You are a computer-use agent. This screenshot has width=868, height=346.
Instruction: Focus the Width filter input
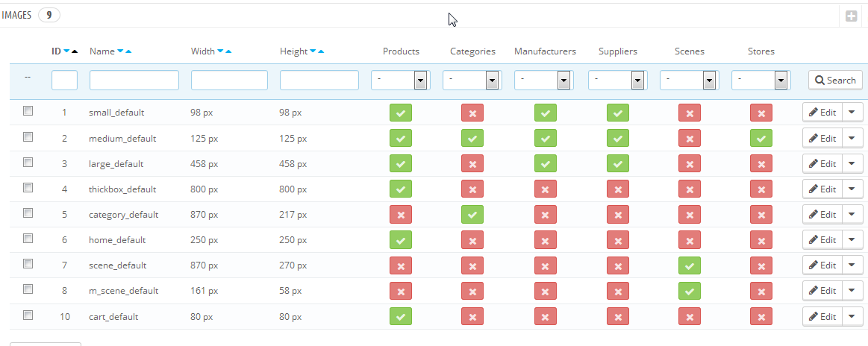point(229,80)
